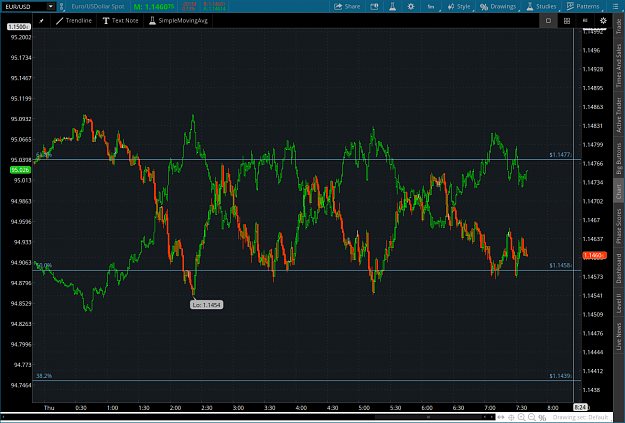
Task: Select the Trendline drawing tool
Action: point(74,21)
